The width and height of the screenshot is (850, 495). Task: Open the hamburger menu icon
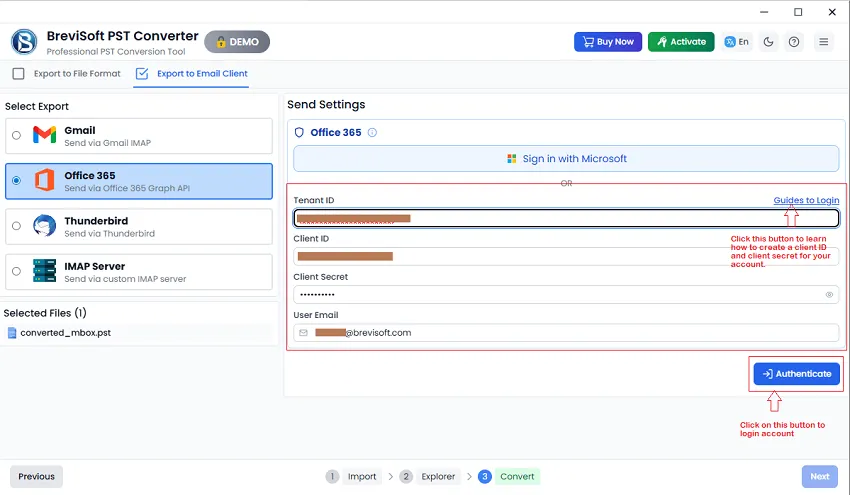(x=823, y=42)
